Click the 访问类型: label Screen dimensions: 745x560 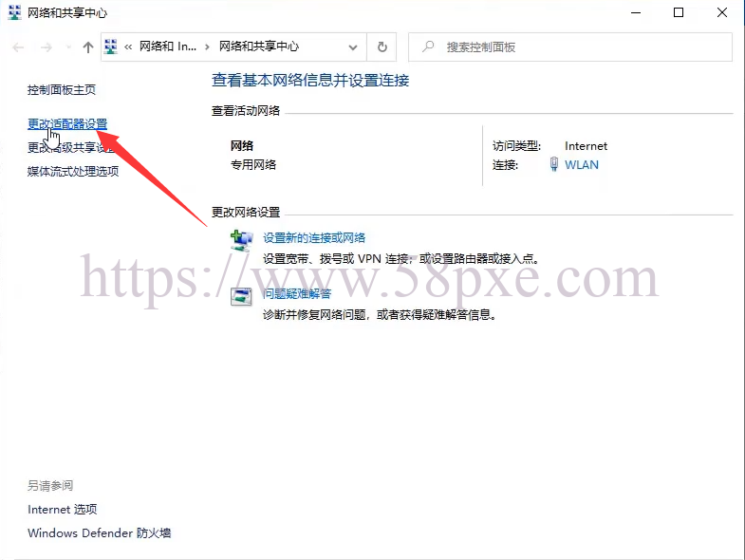point(516,146)
